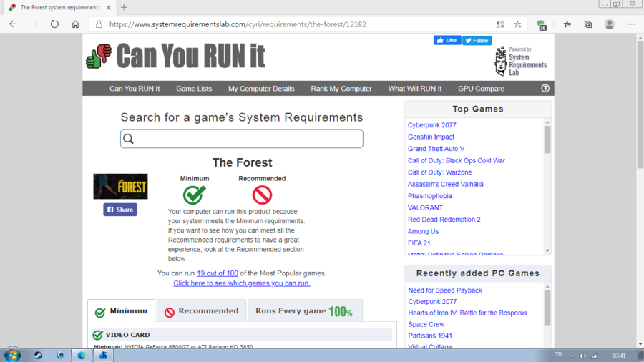The image size is (644, 362).
Task: Show hidden system tray icons arrow
Action: click(x=571, y=356)
